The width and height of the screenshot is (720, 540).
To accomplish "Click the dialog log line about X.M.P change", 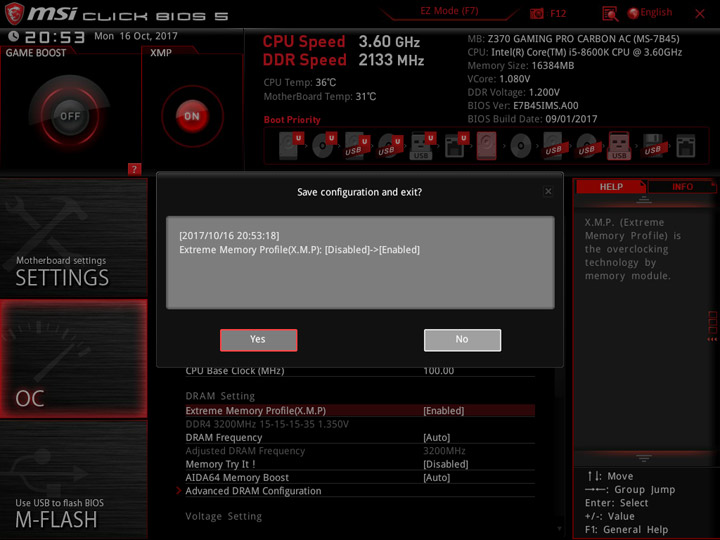I will 299,249.
